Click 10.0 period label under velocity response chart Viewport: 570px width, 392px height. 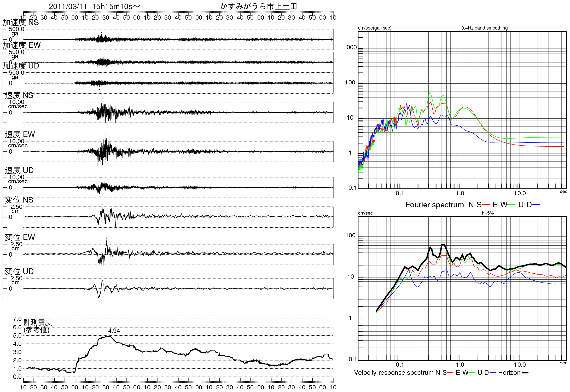coord(520,365)
